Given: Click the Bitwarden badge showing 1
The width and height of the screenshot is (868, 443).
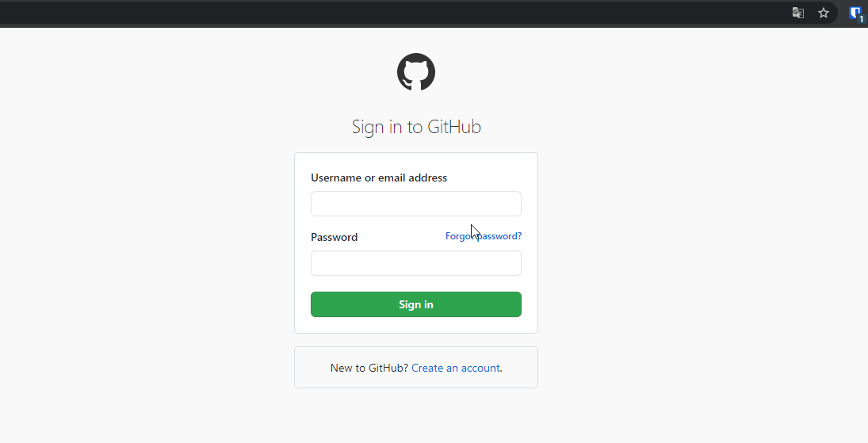Looking at the screenshot, I should [x=861, y=18].
